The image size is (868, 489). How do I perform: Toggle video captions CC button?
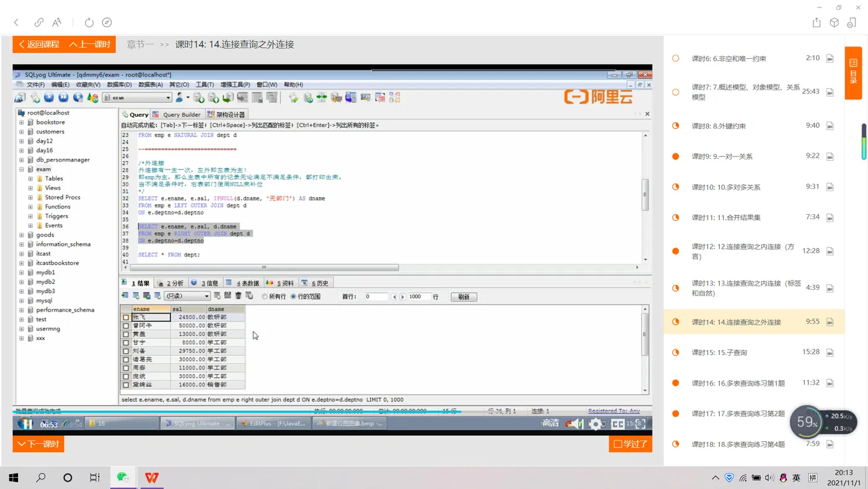(618, 424)
